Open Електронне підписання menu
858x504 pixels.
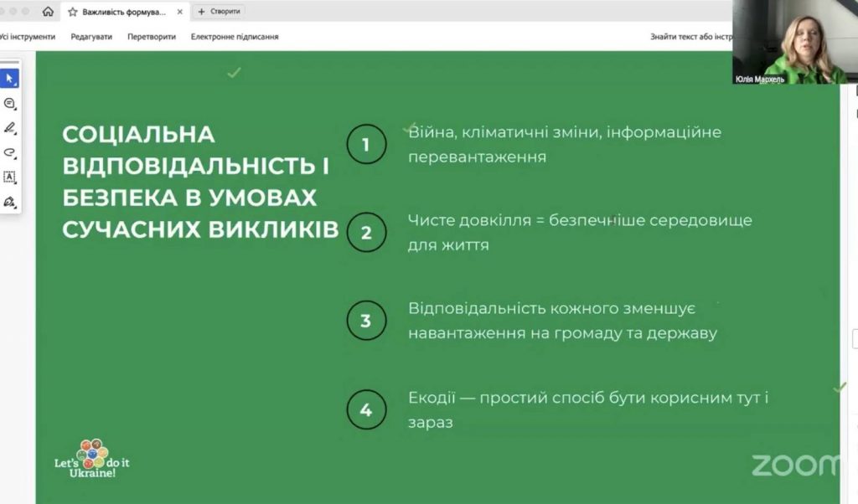tap(235, 37)
